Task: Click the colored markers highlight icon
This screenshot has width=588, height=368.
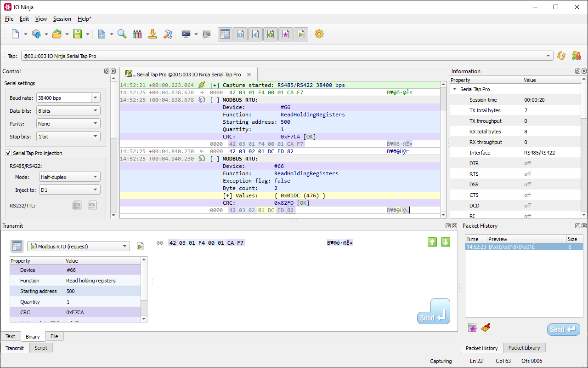Action: click(137, 34)
